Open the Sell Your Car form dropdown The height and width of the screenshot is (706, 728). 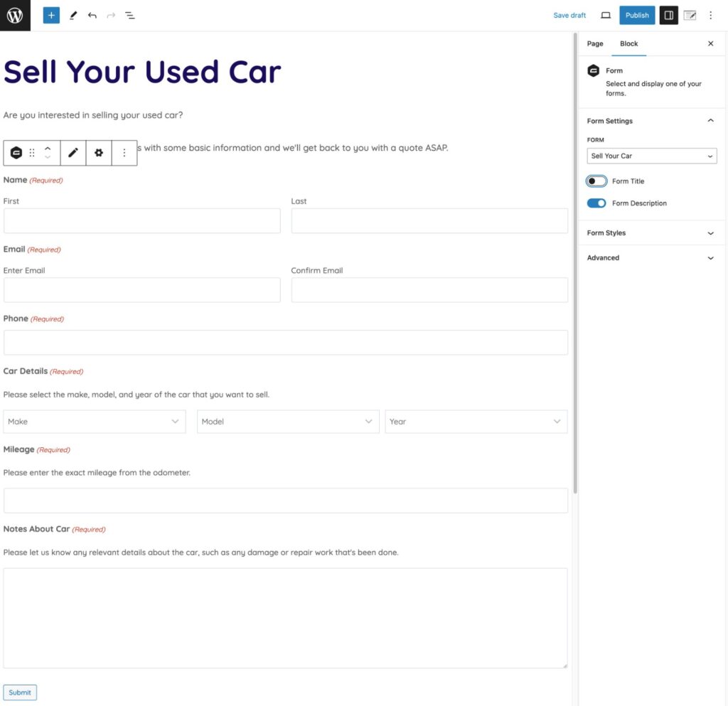click(651, 156)
